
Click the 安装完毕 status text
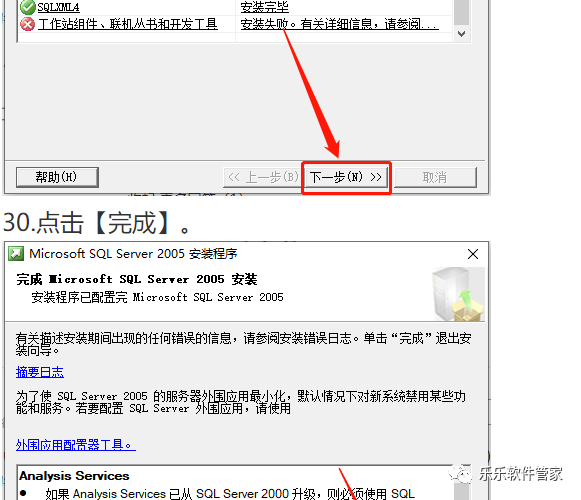tap(265, 7)
